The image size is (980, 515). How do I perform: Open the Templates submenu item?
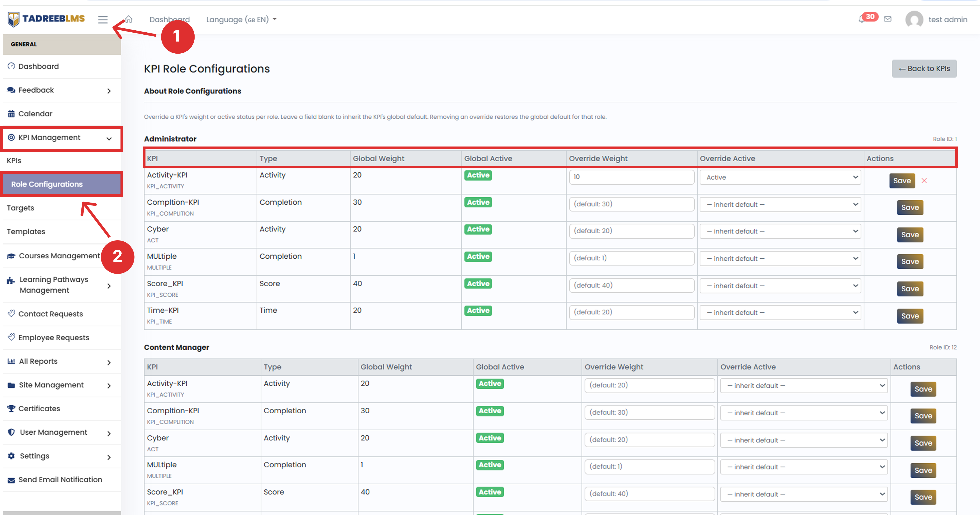(26, 231)
